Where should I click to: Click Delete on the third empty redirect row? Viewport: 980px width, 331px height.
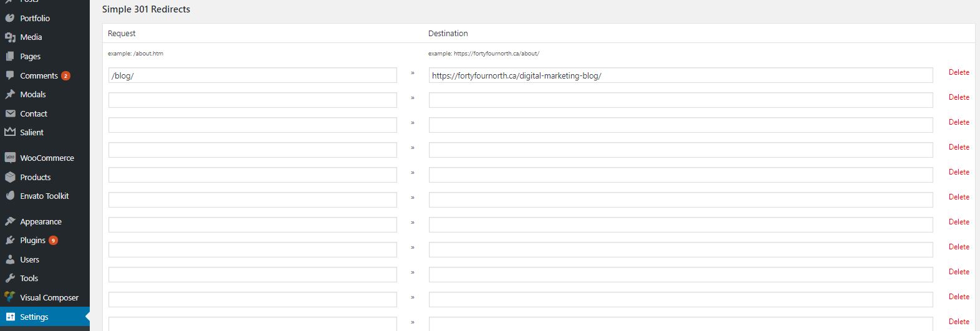tap(959, 147)
